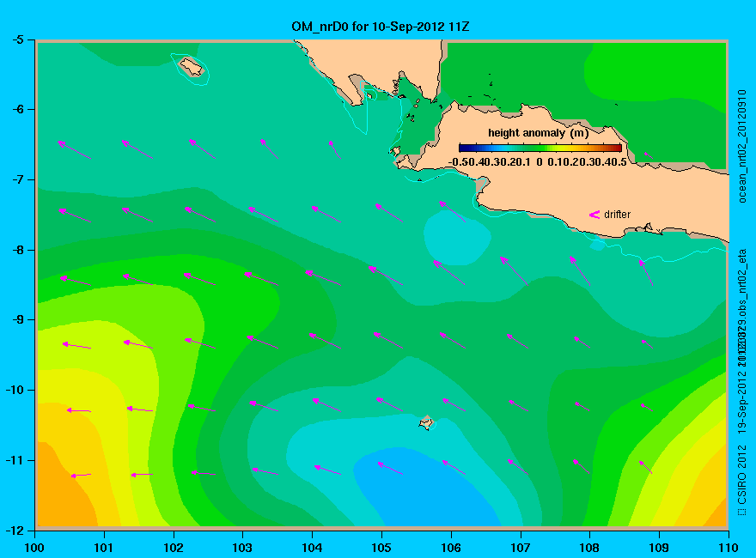
Task: Click the x-axis label 110
Action: coord(728,548)
